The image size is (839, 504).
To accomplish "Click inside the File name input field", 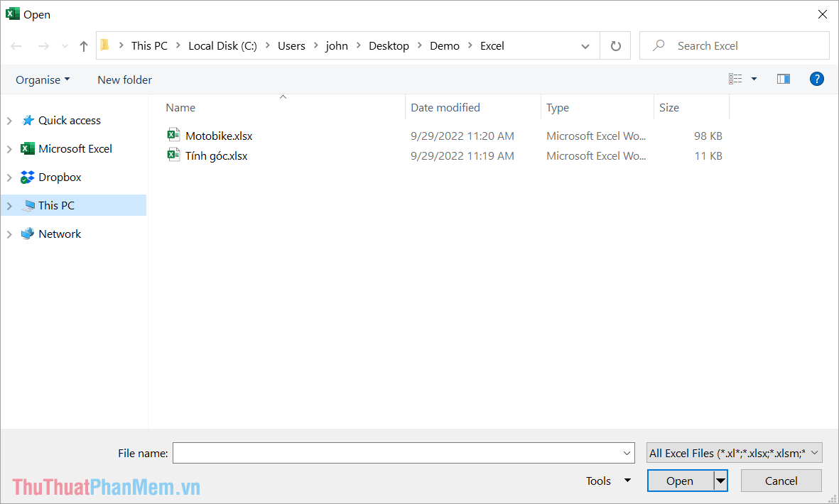I will [398, 453].
